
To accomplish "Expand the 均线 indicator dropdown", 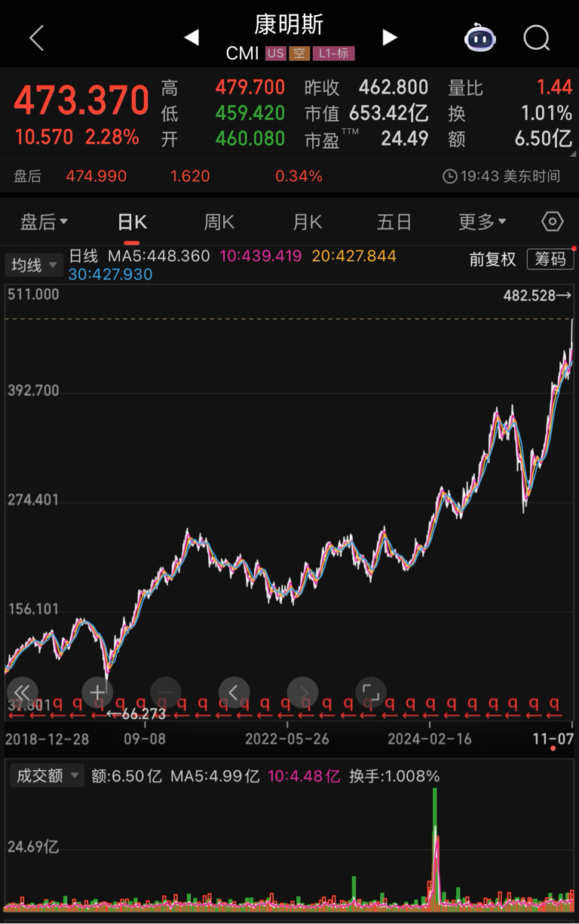I will coord(35,265).
